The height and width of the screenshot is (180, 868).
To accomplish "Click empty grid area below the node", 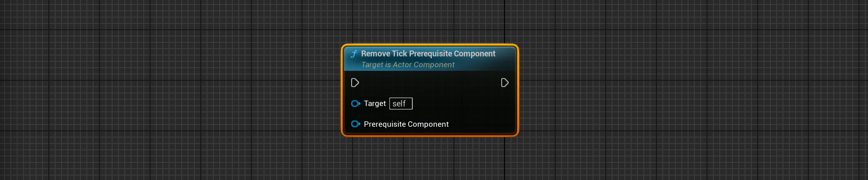I will coord(429,158).
